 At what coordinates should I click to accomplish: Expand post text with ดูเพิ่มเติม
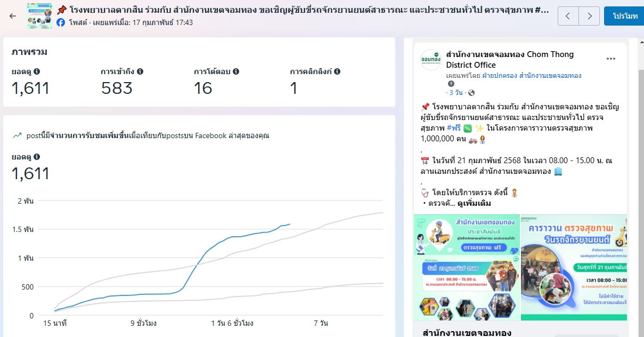pyautogui.click(x=474, y=204)
